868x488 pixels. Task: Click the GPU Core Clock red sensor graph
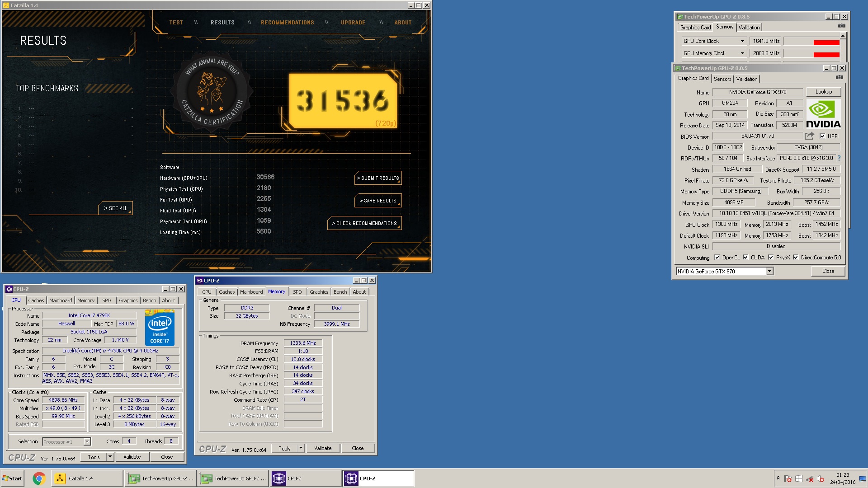[811, 41]
